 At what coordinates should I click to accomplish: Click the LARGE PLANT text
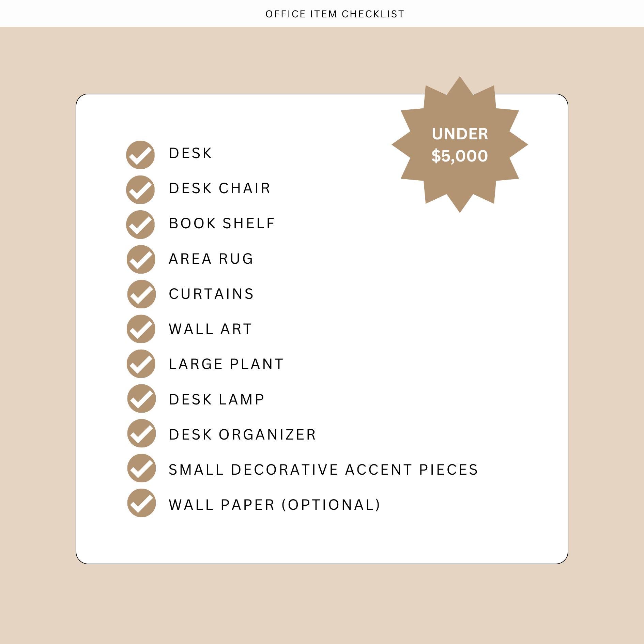coord(226,364)
